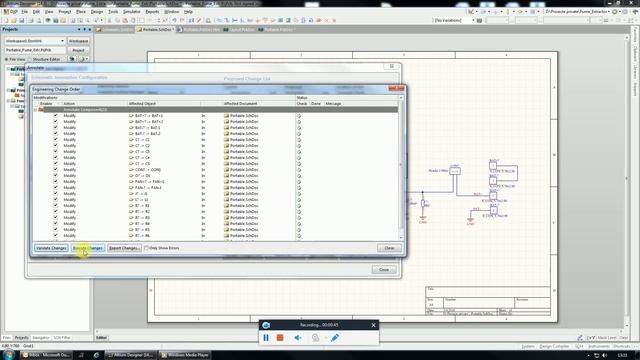Click the Undo arrow in the toolbar
The image size is (640, 360).
[174, 20]
